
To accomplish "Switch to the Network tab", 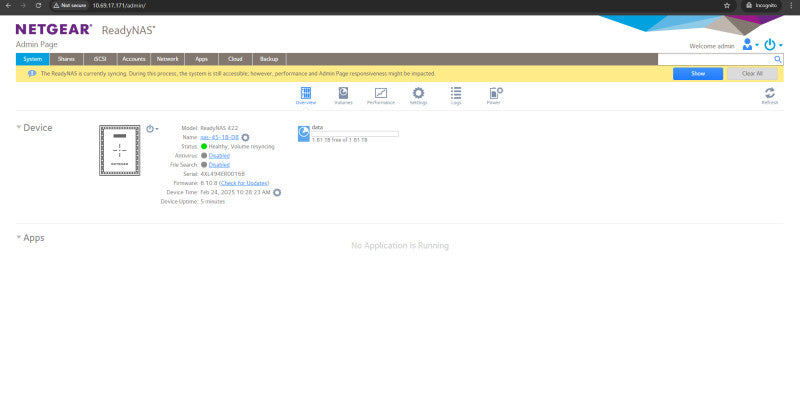I will 167,59.
